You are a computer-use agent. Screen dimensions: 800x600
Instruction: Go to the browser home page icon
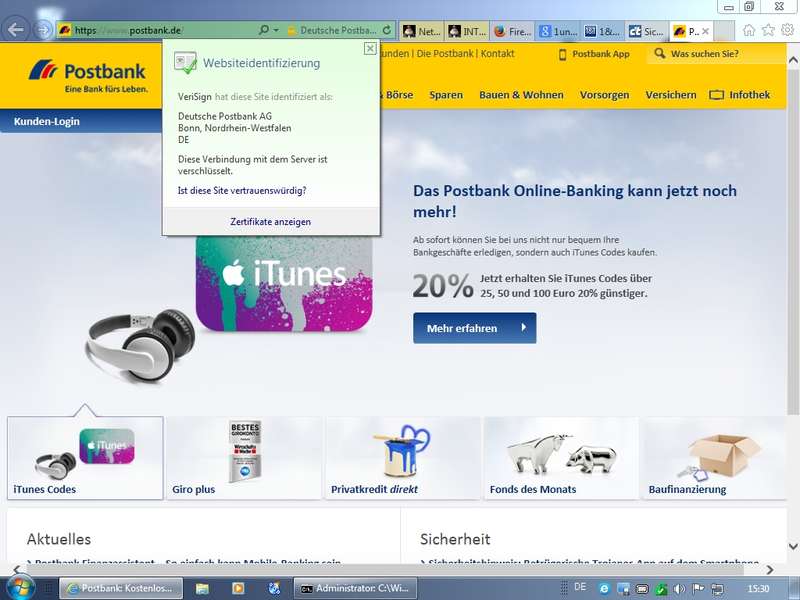[x=748, y=30]
